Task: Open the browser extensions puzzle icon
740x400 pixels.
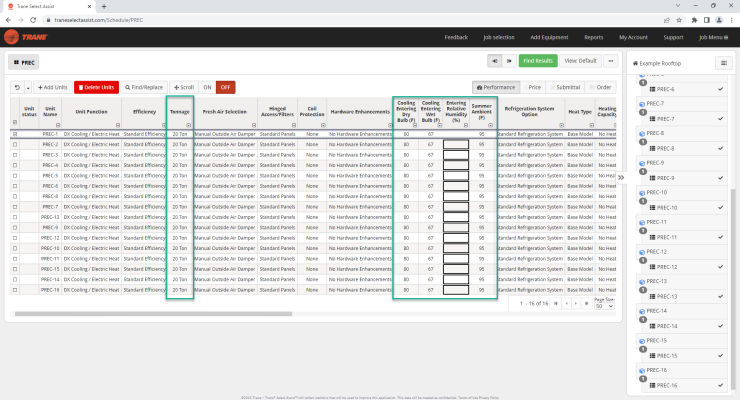Action: click(694, 20)
